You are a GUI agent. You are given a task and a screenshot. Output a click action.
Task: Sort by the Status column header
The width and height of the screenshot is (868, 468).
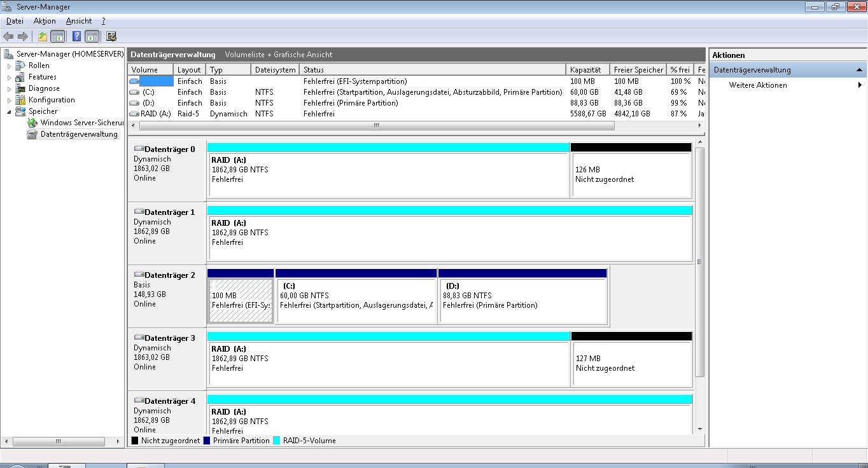coord(433,70)
